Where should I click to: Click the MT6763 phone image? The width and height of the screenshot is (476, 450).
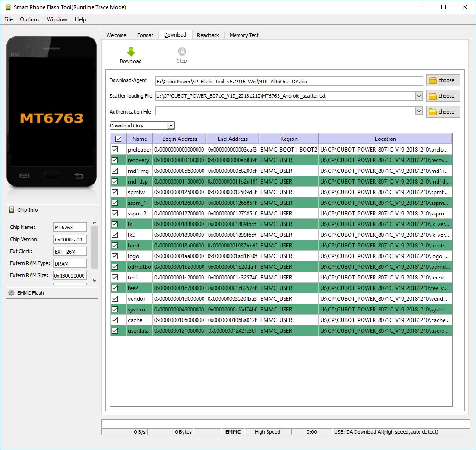point(51,112)
